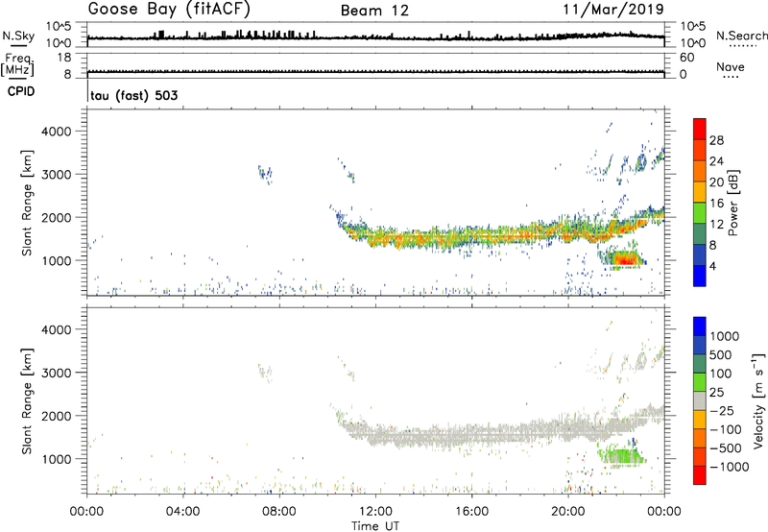The image size is (768, 532).
Task: Click the '1000' tick label on Velocity colorbar
Action: 725,336
